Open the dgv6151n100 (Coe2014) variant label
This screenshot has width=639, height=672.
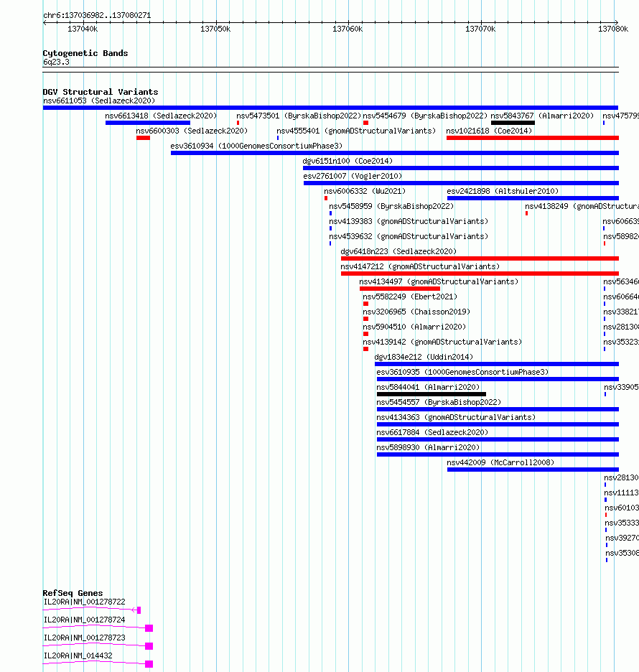(x=348, y=161)
